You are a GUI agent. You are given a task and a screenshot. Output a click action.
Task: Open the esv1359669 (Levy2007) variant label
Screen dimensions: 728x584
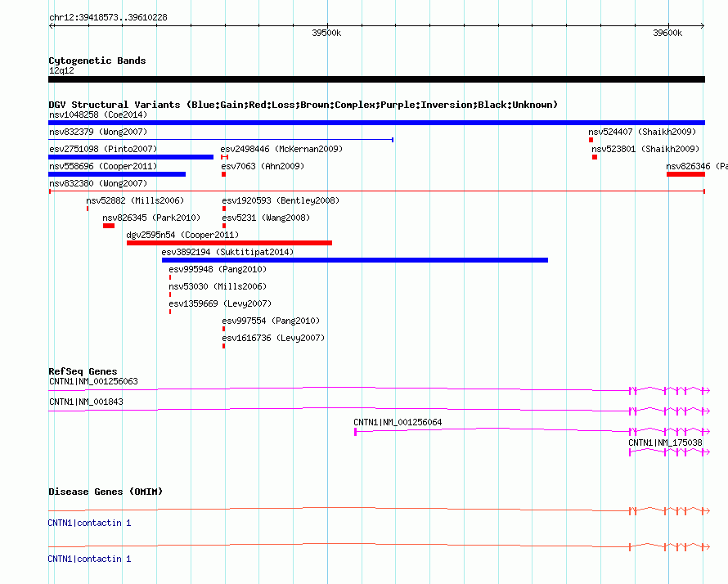click(220, 303)
